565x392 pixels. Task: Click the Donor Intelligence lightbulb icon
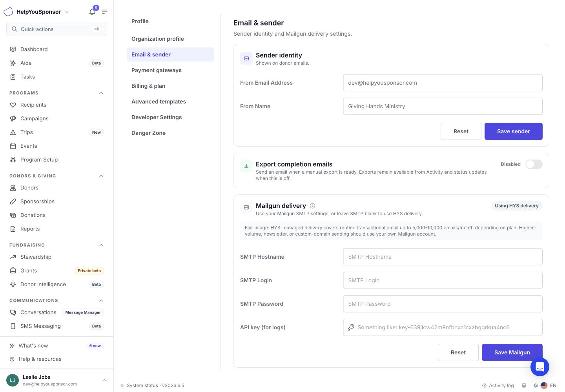click(13, 285)
